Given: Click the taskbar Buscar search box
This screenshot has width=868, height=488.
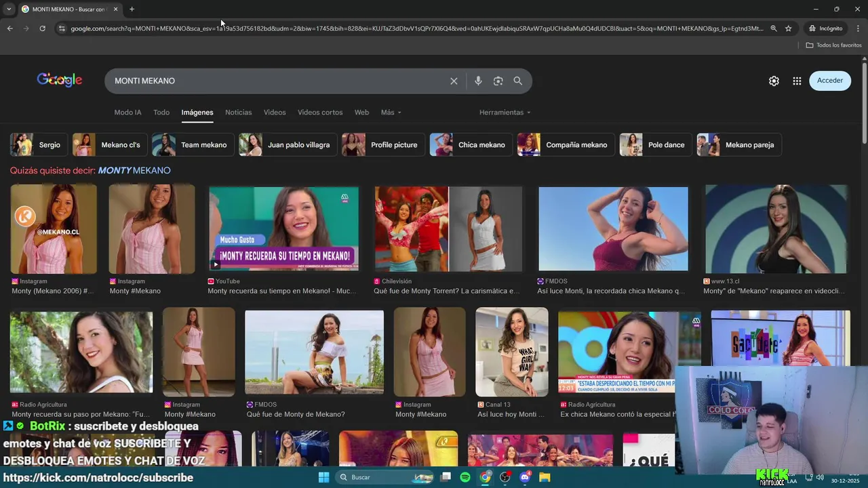Looking at the screenshot, I should (x=384, y=477).
